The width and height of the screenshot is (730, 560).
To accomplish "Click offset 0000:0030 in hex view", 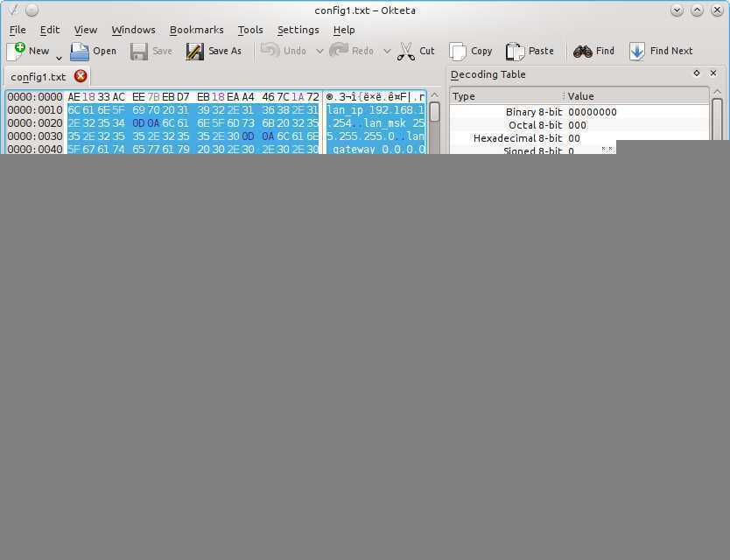I will click(x=35, y=136).
